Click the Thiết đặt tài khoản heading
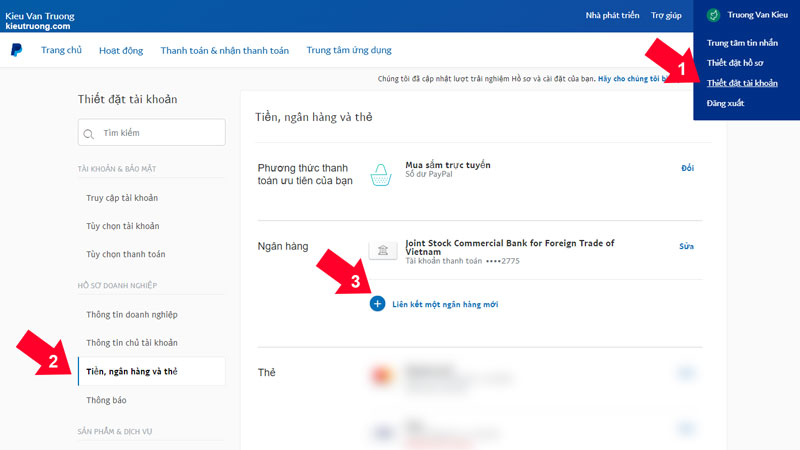800x450 pixels. point(128,99)
